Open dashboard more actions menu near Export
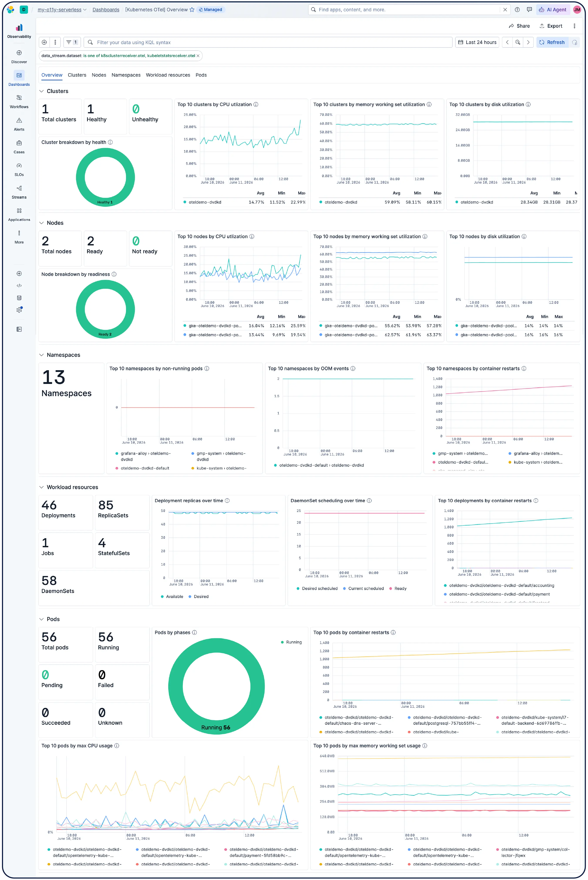 pos(574,26)
